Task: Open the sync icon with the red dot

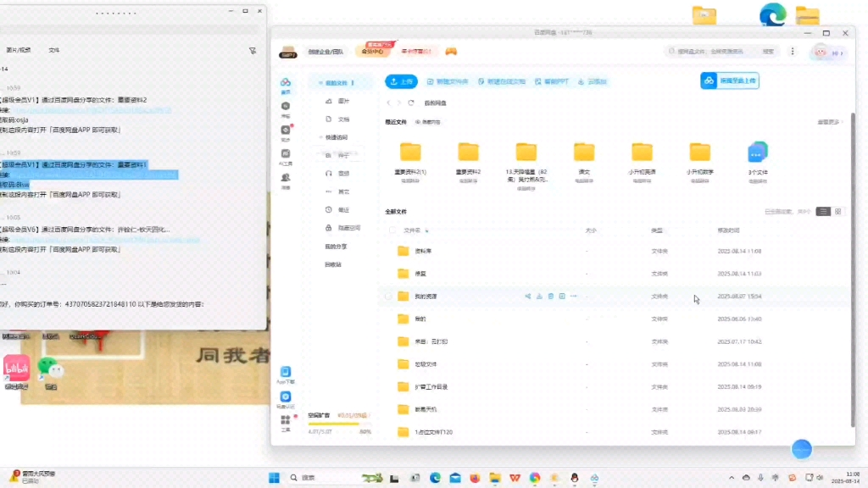Action: [286, 130]
